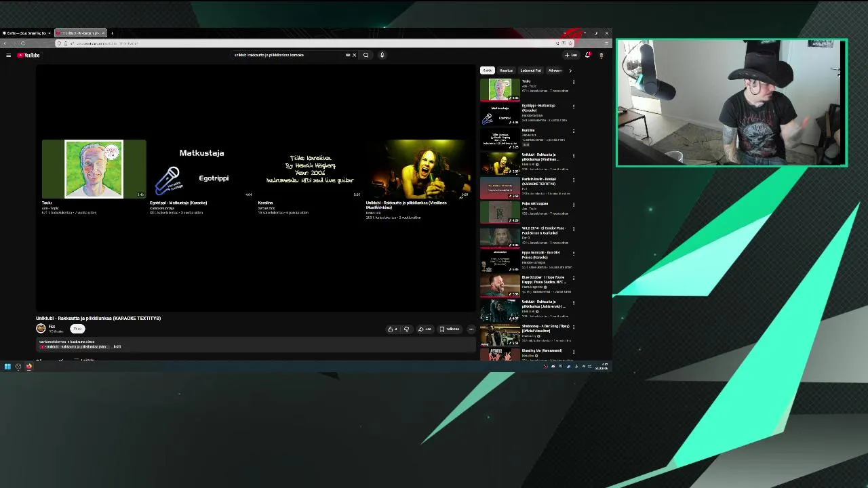Switch to the first browser tab

[x=26, y=33]
